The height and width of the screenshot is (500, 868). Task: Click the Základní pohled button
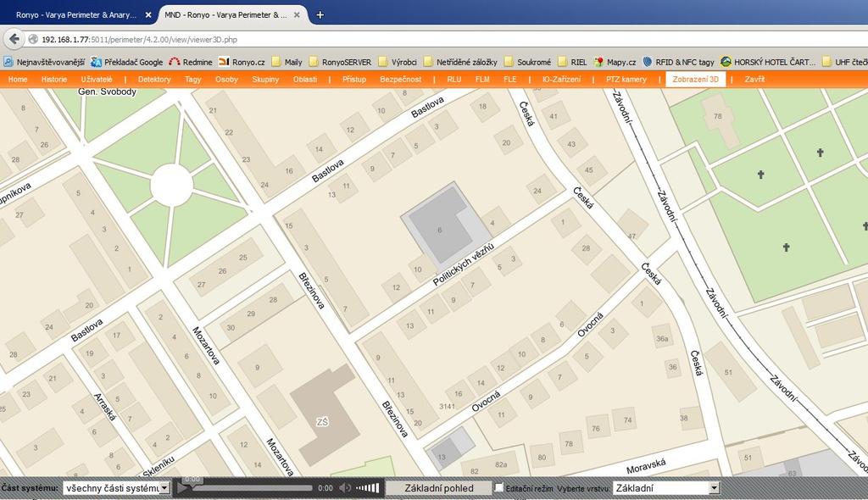[x=439, y=488]
